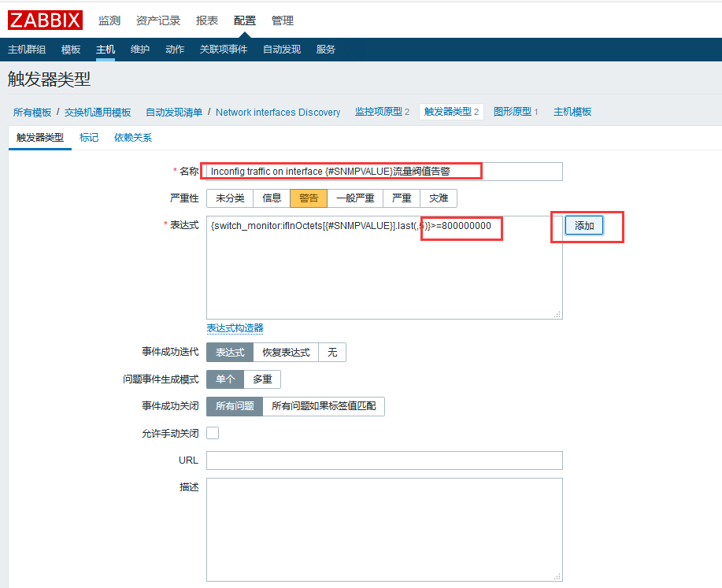The image size is (722, 588).
Task: Switch to the 标记 tab
Action: 88,136
